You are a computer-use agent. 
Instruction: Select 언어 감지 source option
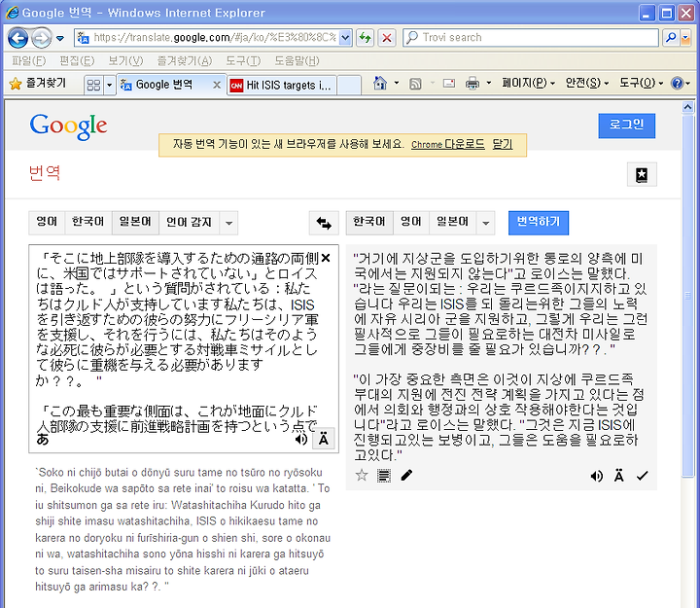pos(189,223)
